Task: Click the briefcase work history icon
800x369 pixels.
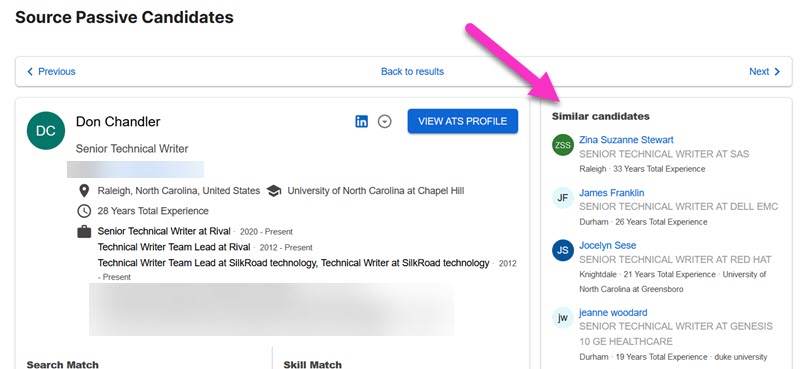Action: click(84, 232)
